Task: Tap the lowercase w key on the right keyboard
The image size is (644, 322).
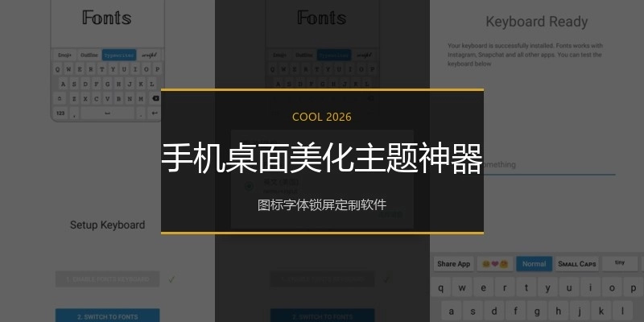Action: 462,288
